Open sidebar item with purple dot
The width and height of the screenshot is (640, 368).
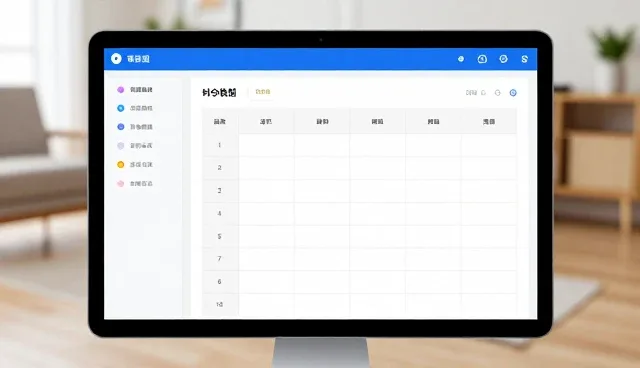pyautogui.click(x=135, y=89)
